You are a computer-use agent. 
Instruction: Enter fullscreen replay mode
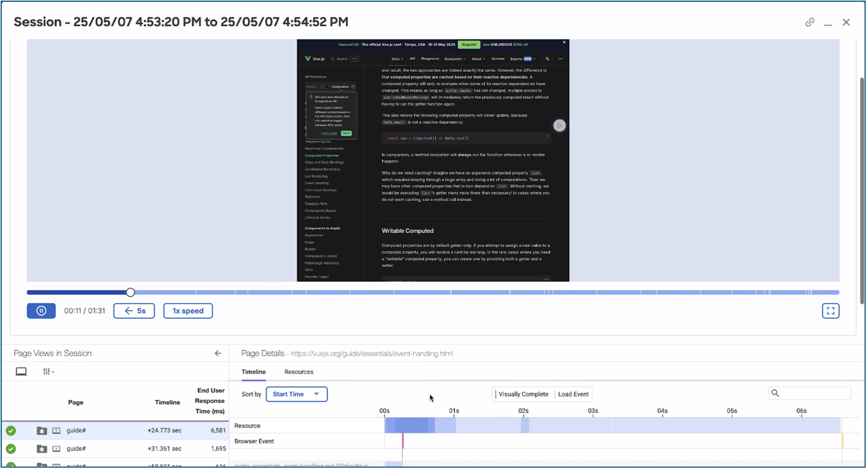coord(831,311)
